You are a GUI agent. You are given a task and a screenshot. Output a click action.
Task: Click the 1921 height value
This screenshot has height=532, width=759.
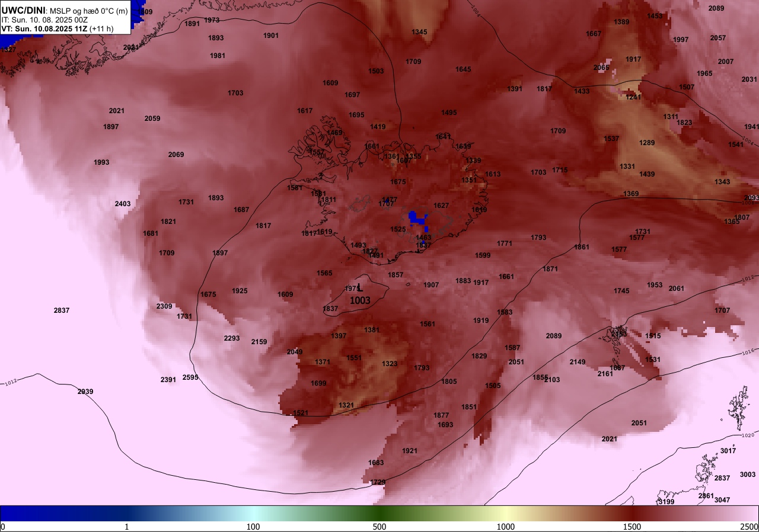click(410, 451)
